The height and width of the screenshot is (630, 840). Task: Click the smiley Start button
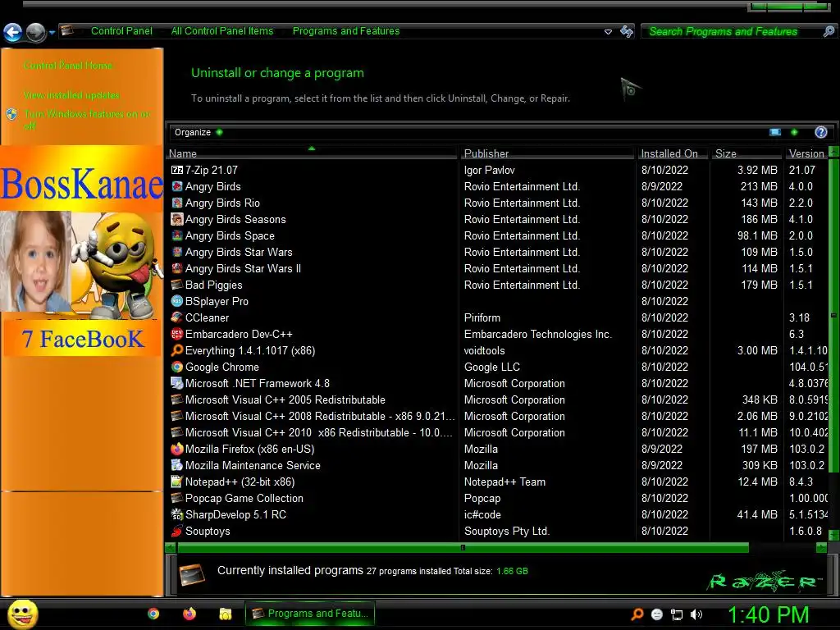click(22, 614)
